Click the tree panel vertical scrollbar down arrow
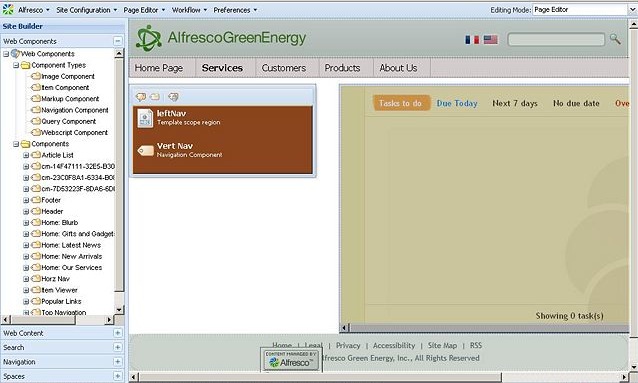 [x=119, y=310]
